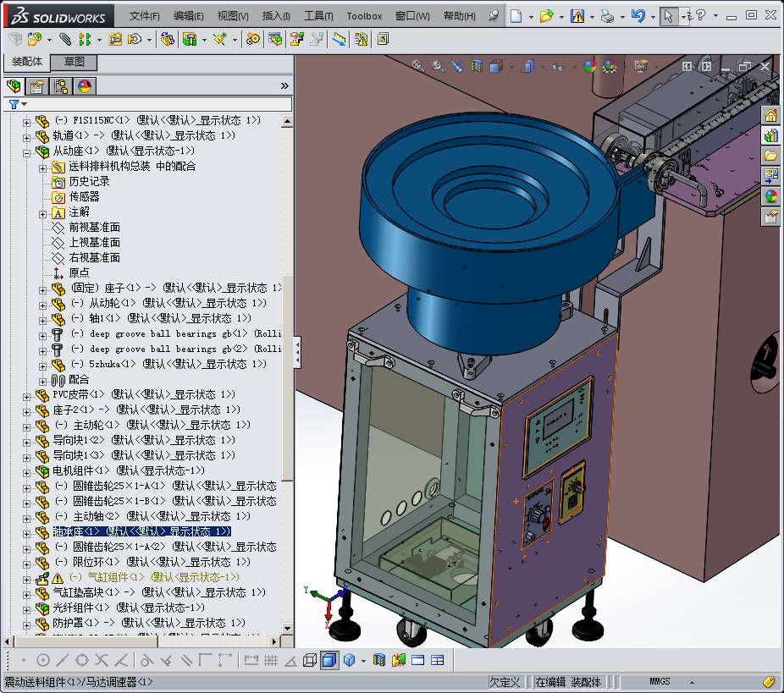
Task: Switch to the 草图 tab
Action: tap(74, 62)
